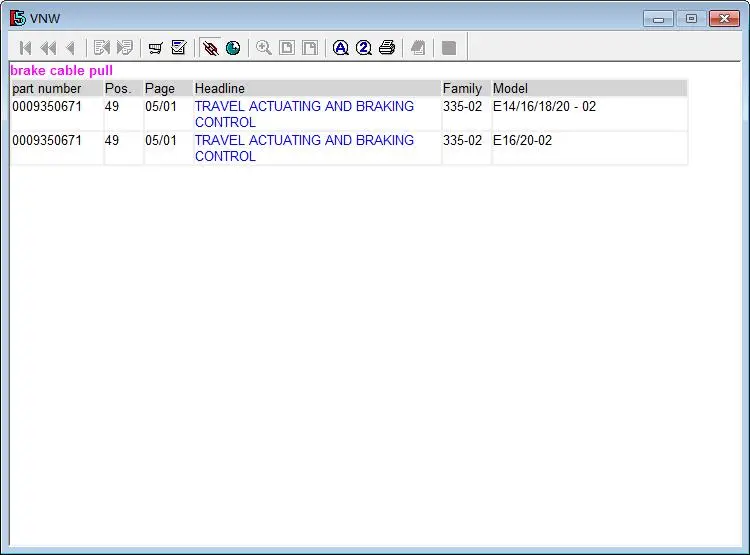The height and width of the screenshot is (555, 750).
Task: Click the first page view icon
Action: click(287, 48)
